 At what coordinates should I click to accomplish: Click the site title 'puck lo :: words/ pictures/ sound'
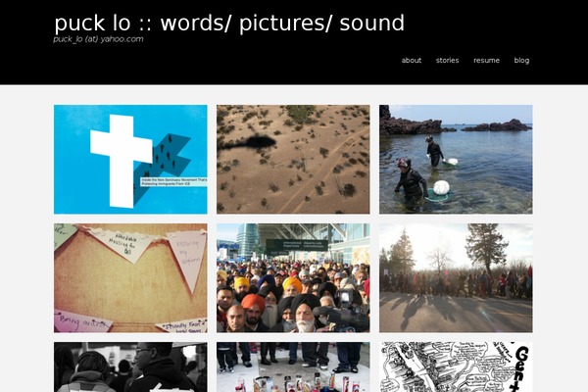tap(229, 23)
